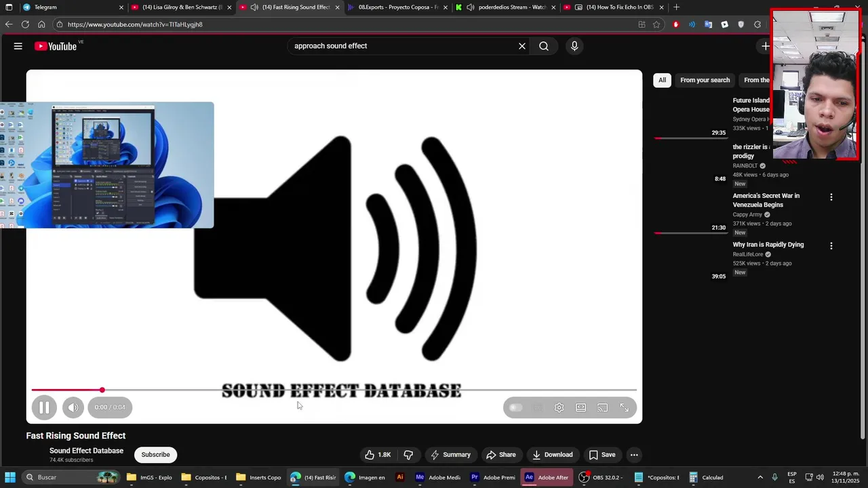Screen dimensions: 868x488
Task: Open 'Why Iran is Rapidly Dying' video
Action: pos(768,245)
